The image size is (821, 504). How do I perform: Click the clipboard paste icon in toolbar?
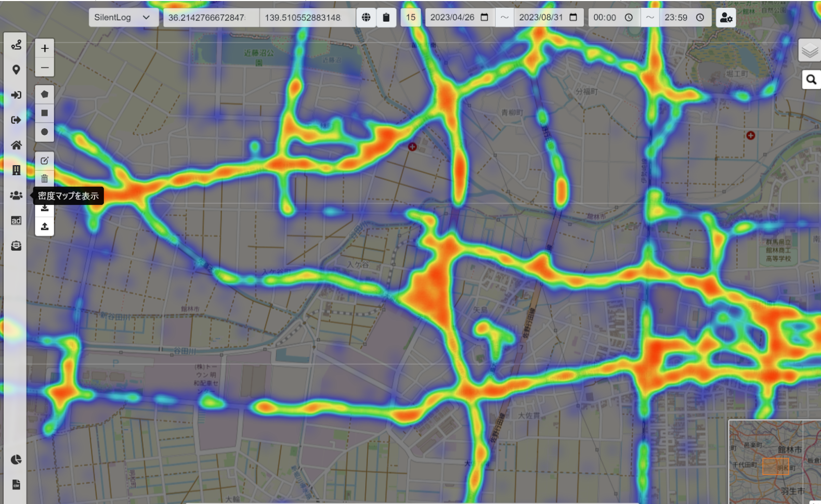(x=386, y=17)
